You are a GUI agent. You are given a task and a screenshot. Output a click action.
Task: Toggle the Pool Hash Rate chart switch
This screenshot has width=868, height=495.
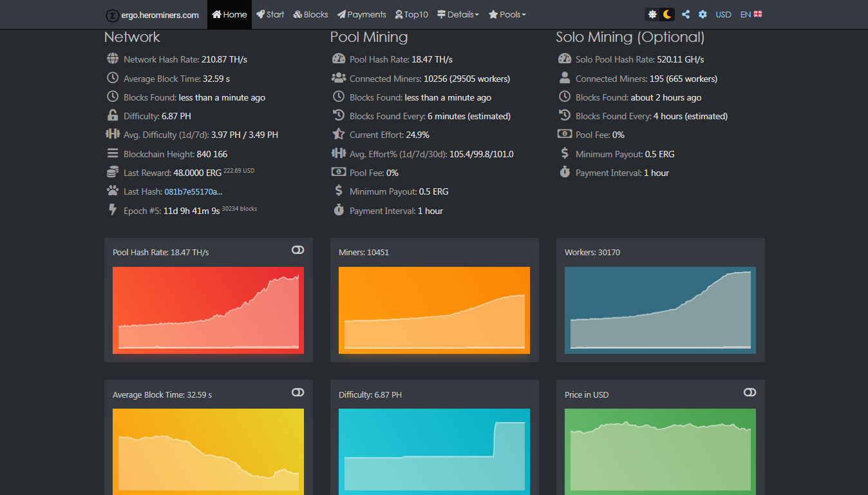[297, 250]
